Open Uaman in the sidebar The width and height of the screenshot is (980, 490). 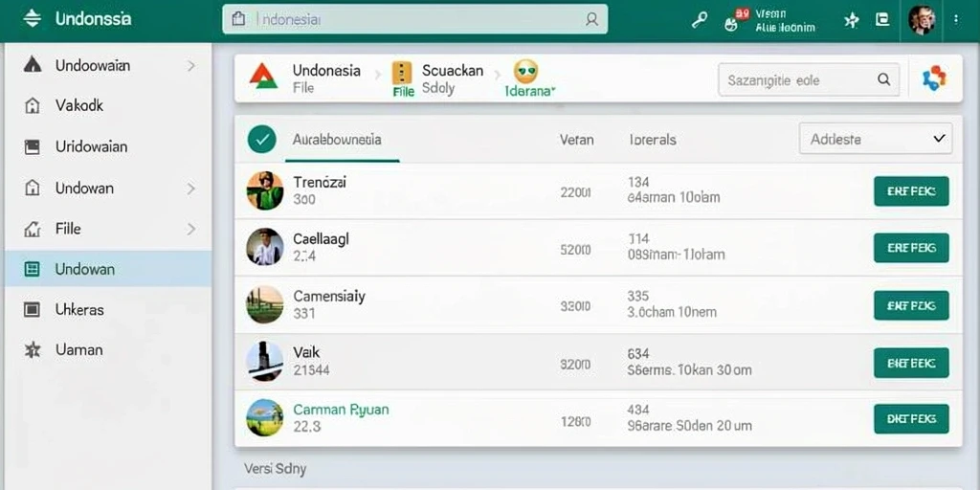[x=107, y=350]
